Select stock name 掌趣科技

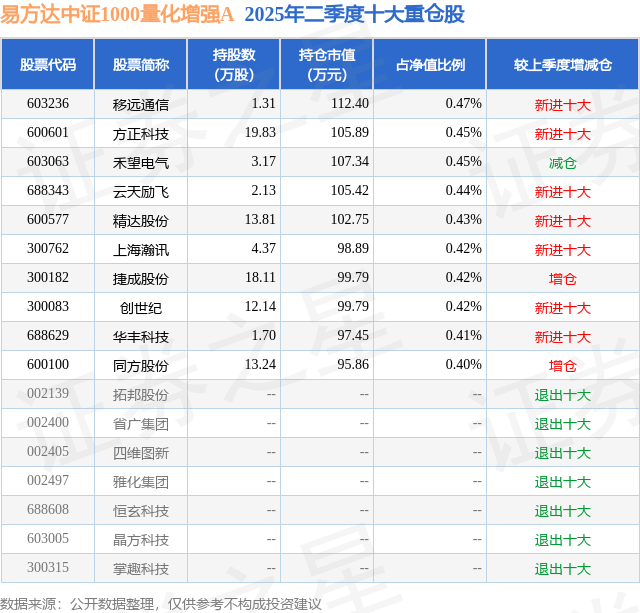point(141,569)
